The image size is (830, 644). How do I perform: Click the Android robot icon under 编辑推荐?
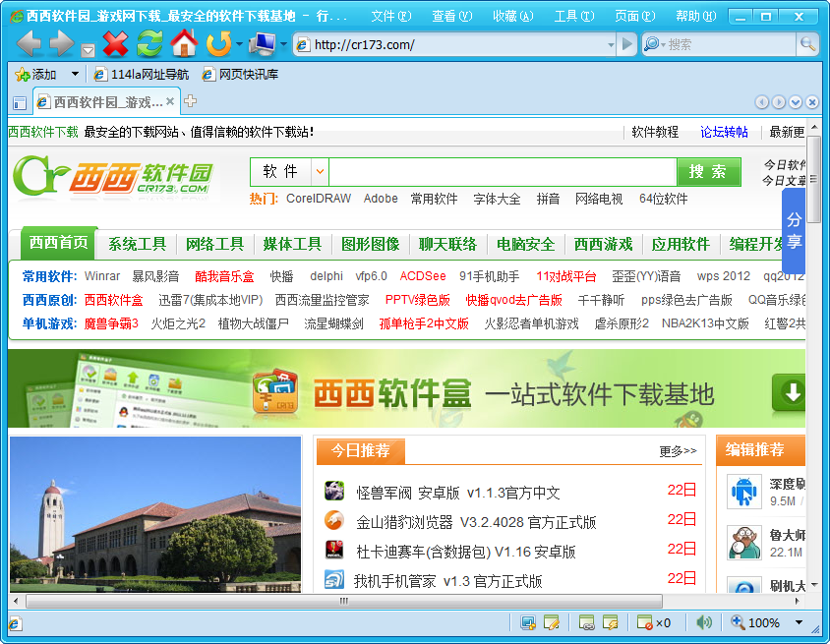click(744, 492)
